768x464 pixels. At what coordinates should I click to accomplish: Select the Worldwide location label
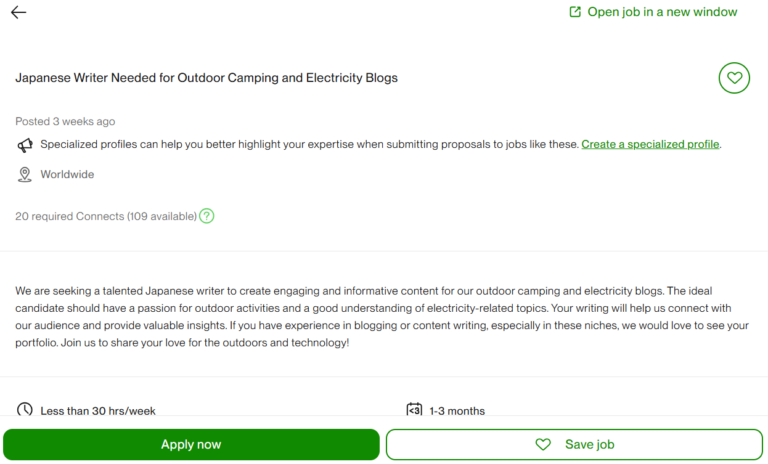click(x=67, y=175)
